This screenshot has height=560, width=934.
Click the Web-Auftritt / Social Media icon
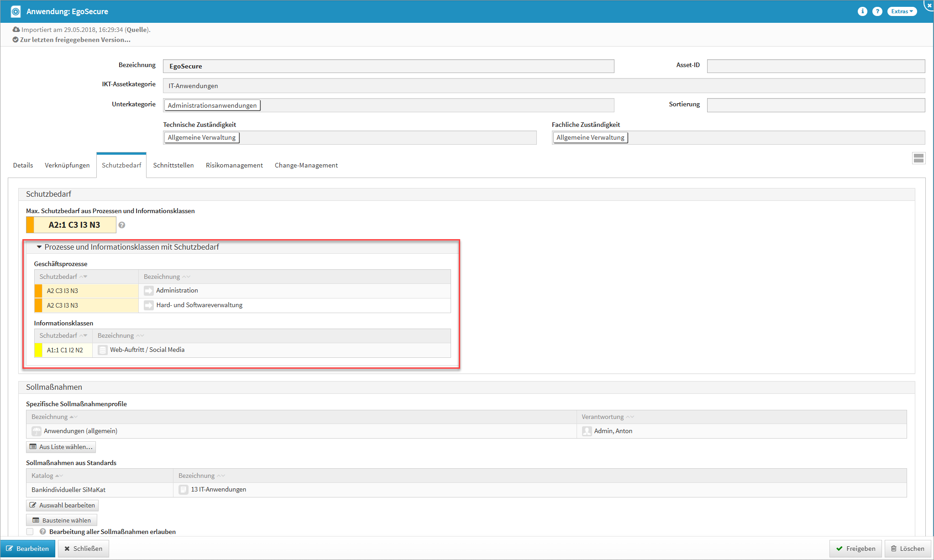[x=103, y=350]
